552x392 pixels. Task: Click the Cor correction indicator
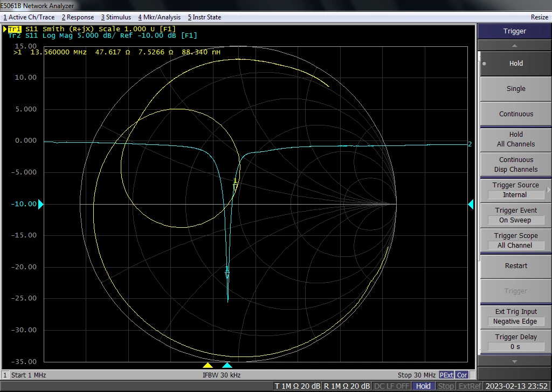462,375
